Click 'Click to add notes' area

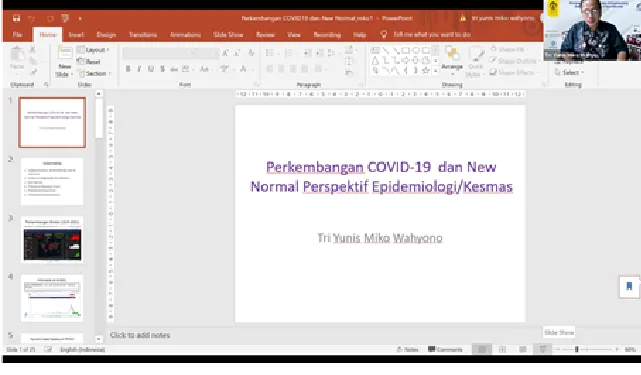point(140,335)
